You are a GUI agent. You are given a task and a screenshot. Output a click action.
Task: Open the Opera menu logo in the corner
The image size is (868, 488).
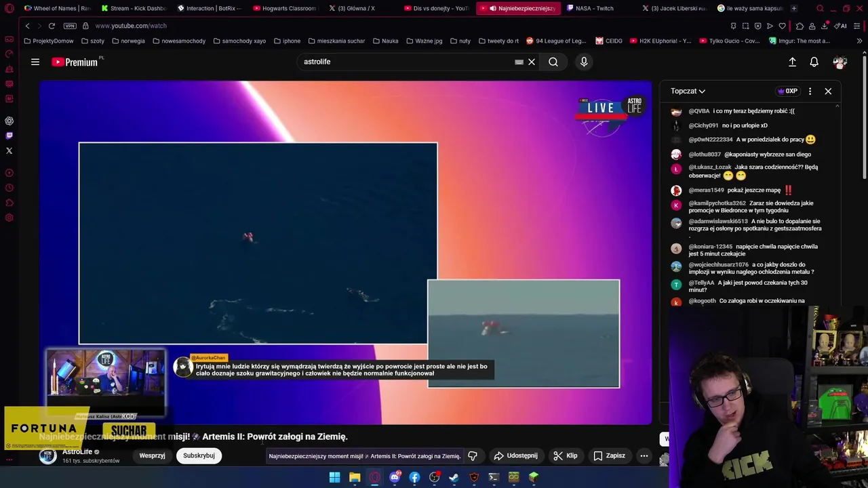click(9, 9)
